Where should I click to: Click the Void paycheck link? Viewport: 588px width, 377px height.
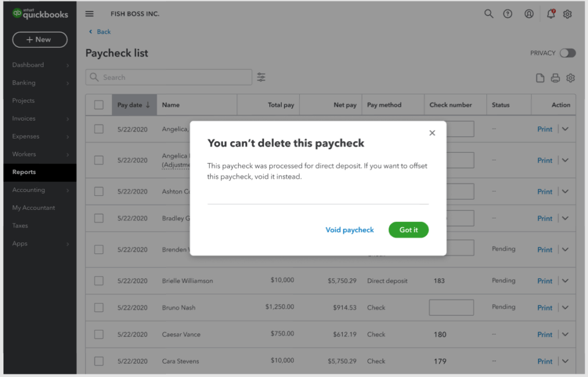tap(350, 230)
